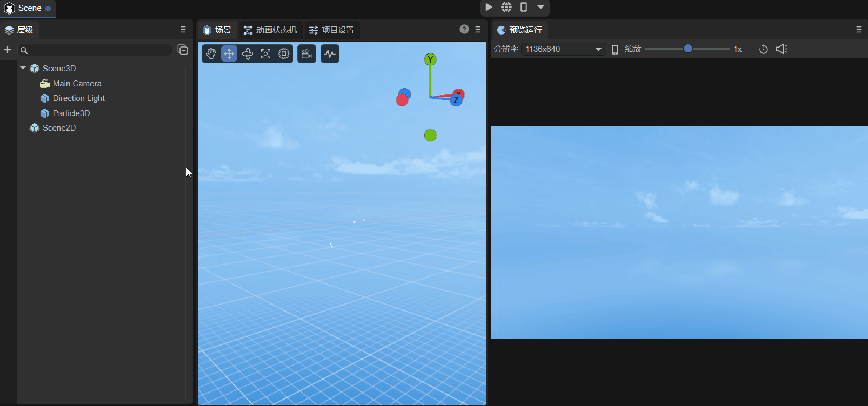The image size is (868, 406).
Task: Toggle device orientation next to resolution
Action: (615, 49)
